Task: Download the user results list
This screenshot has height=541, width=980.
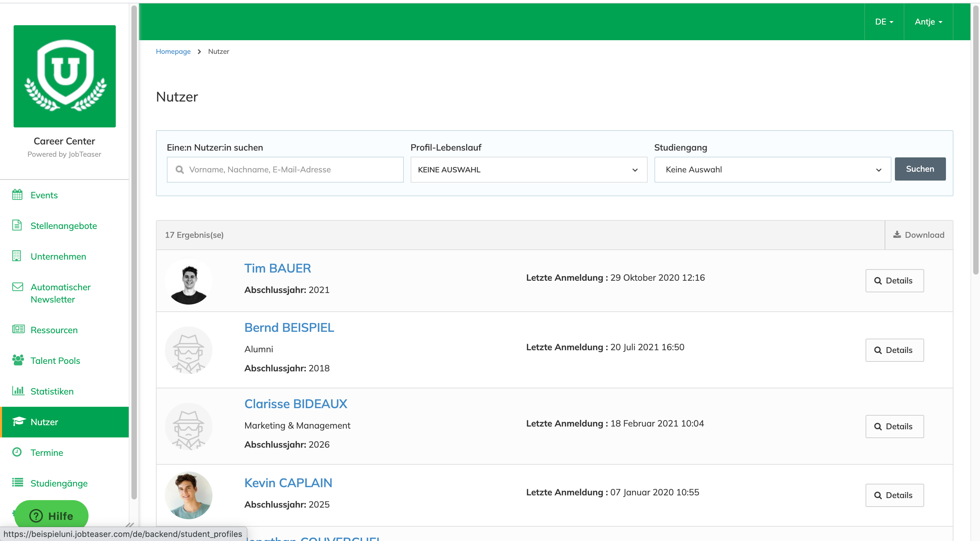Action: coord(919,235)
